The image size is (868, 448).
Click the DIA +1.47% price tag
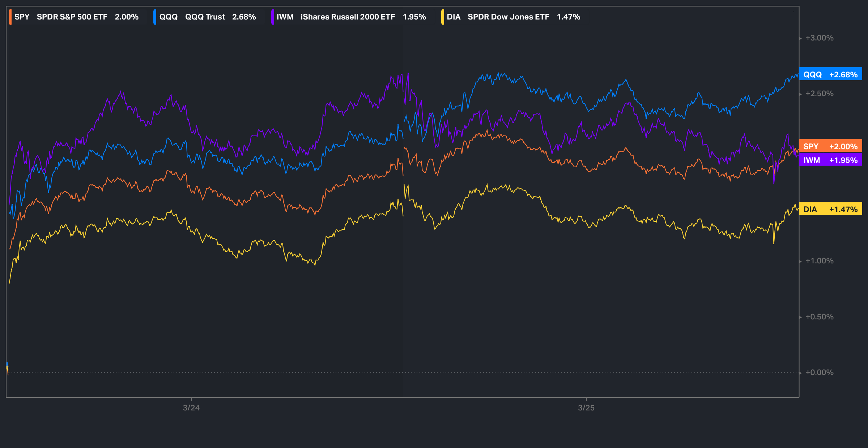click(x=830, y=209)
